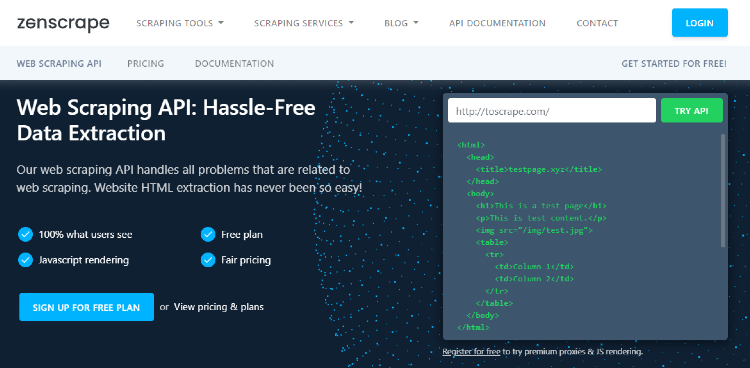Click checkmark icon beside Free plan
Viewport: 750px width, 368px height.
point(208,234)
